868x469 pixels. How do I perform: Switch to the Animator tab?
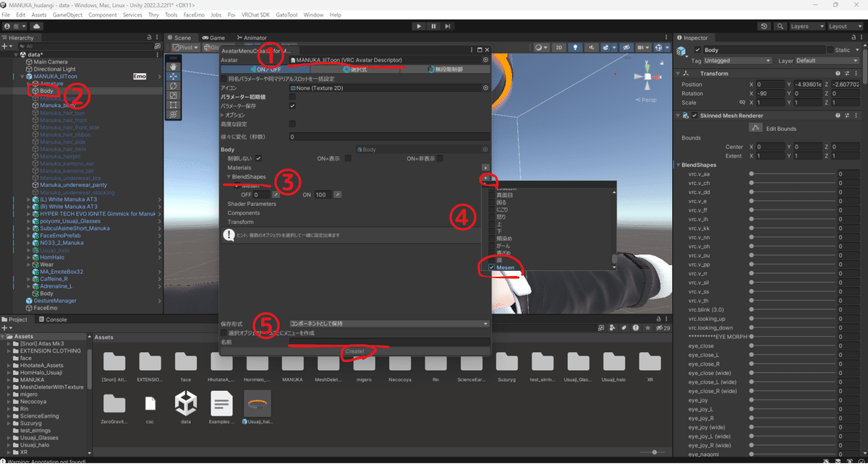(x=251, y=38)
